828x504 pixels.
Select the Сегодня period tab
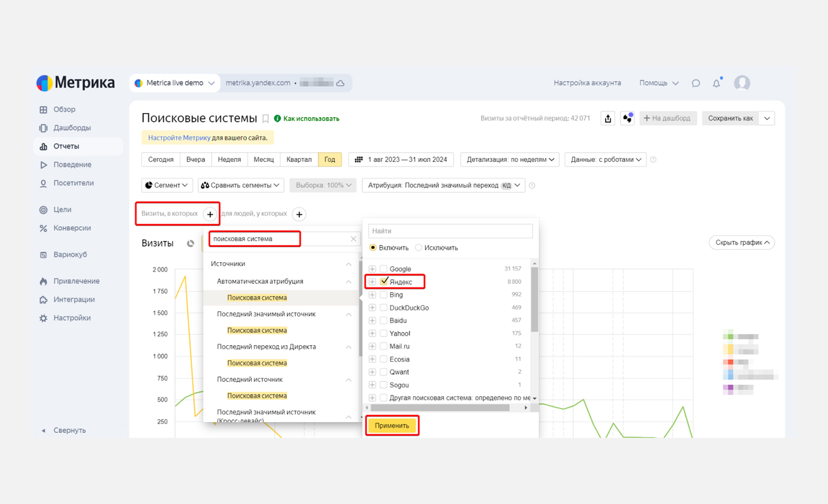click(x=161, y=159)
